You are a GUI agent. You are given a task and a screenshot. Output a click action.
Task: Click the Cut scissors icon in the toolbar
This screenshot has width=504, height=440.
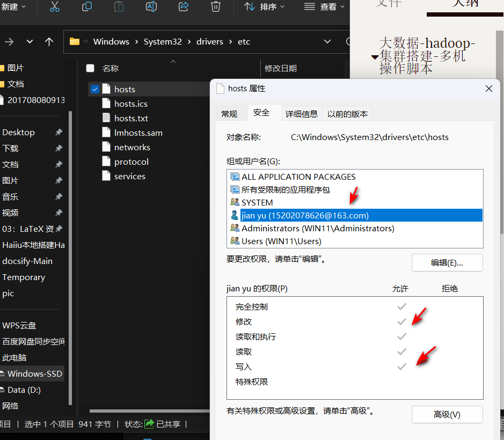54,7
